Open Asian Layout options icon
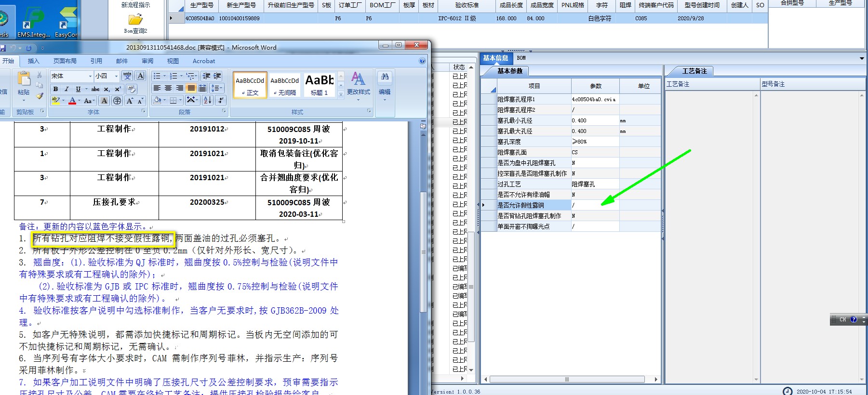The image size is (868, 395). [192, 100]
